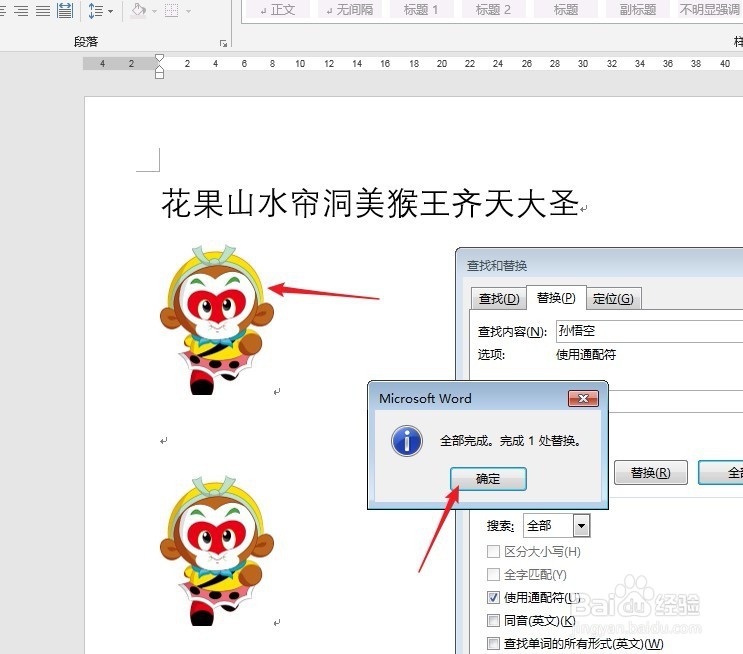This screenshot has height=654, width=743.
Task: Close the Microsoft Word message box
Action: (583, 399)
